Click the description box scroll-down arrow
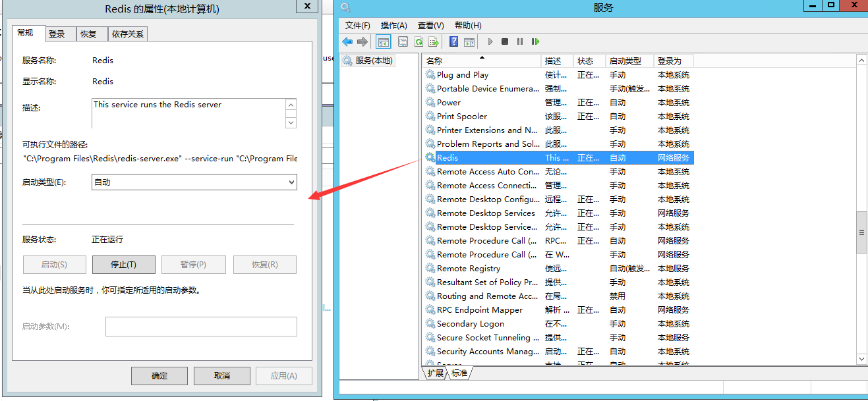The width and height of the screenshot is (868, 401). pos(291,122)
